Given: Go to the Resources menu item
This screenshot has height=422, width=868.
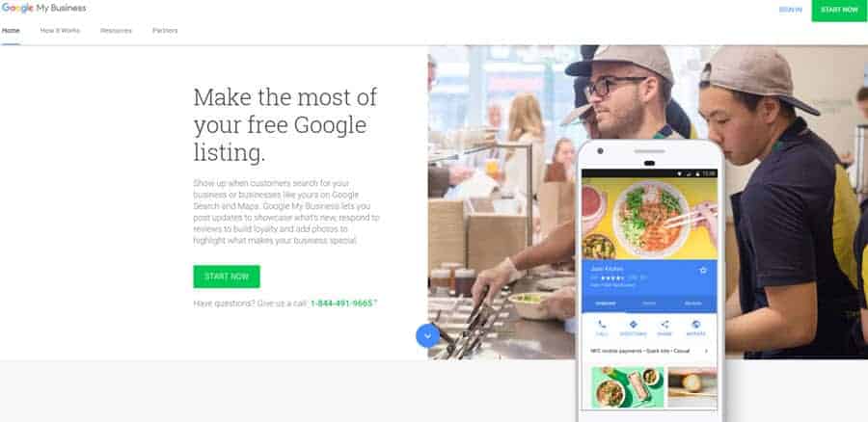Looking at the screenshot, I should [x=117, y=31].
